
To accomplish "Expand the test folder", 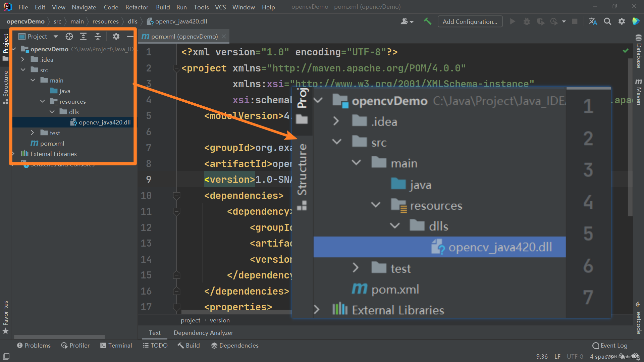I will pyautogui.click(x=32, y=133).
